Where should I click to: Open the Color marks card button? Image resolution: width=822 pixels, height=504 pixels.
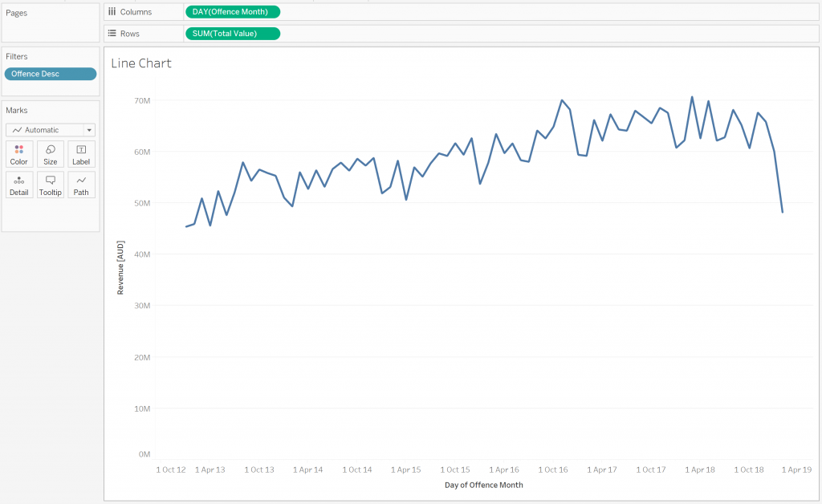(18, 154)
